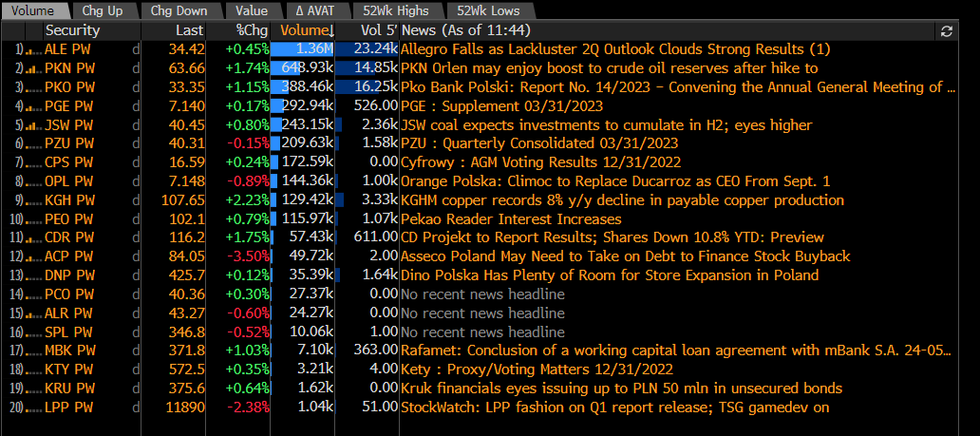Select the PKO PW security
This screenshot has height=436, width=980.
tap(69, 87)
